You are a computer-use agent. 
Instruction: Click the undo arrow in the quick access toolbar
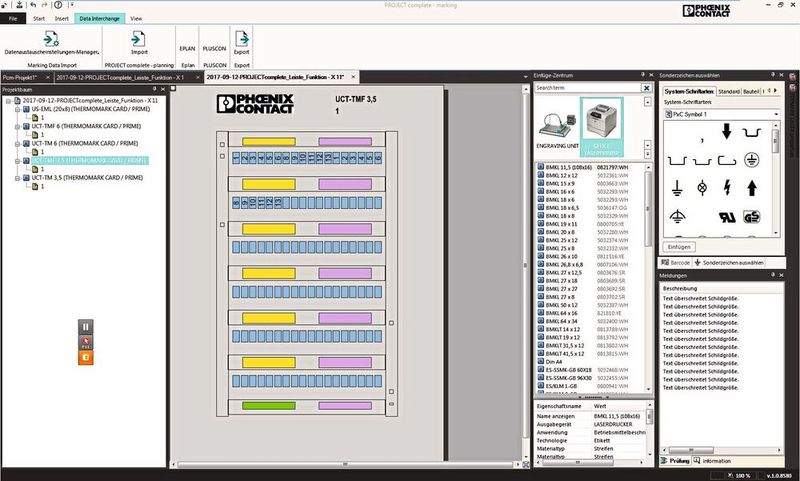33,5
